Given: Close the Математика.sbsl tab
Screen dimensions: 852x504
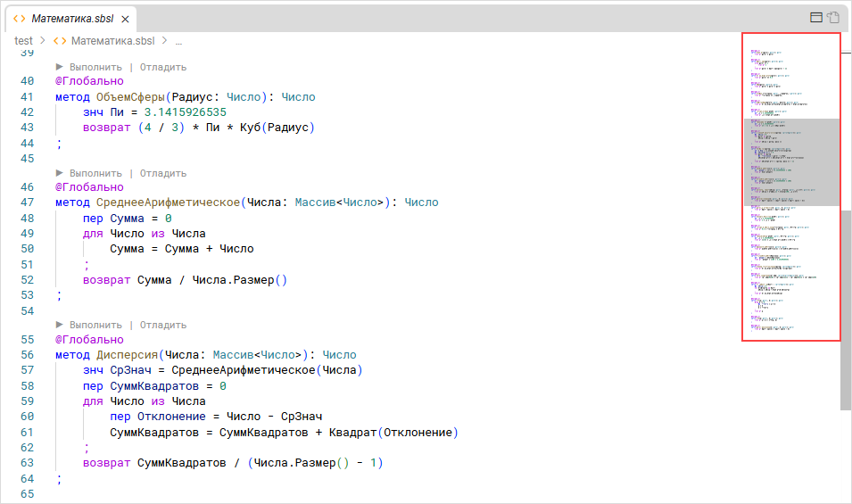Looking at the screenshot, I should click(x=125, y=19).
